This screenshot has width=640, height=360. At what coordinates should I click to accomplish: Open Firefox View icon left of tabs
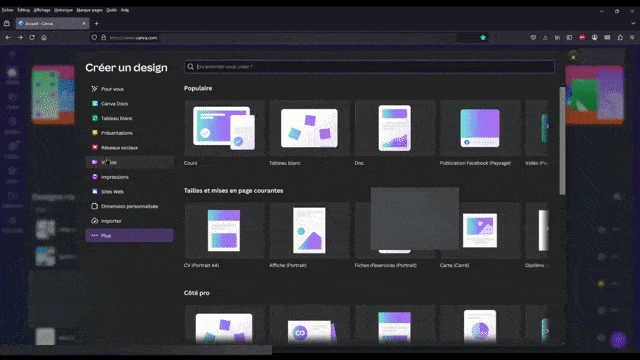(7, 23)
